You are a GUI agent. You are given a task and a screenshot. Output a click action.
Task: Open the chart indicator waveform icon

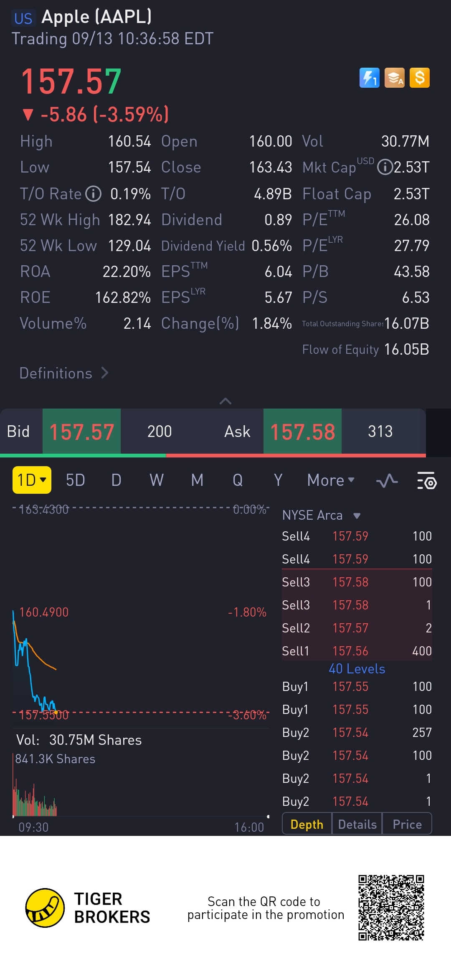(x=387, y=480)
